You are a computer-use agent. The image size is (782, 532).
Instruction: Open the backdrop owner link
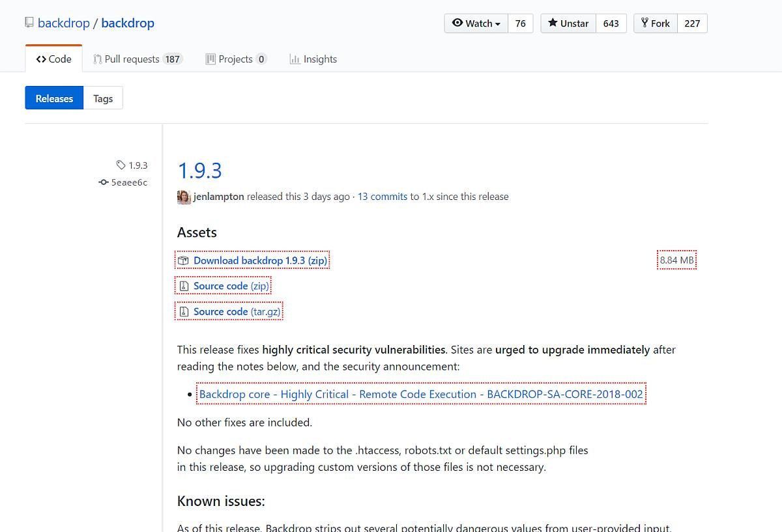(x=64, y=23)
